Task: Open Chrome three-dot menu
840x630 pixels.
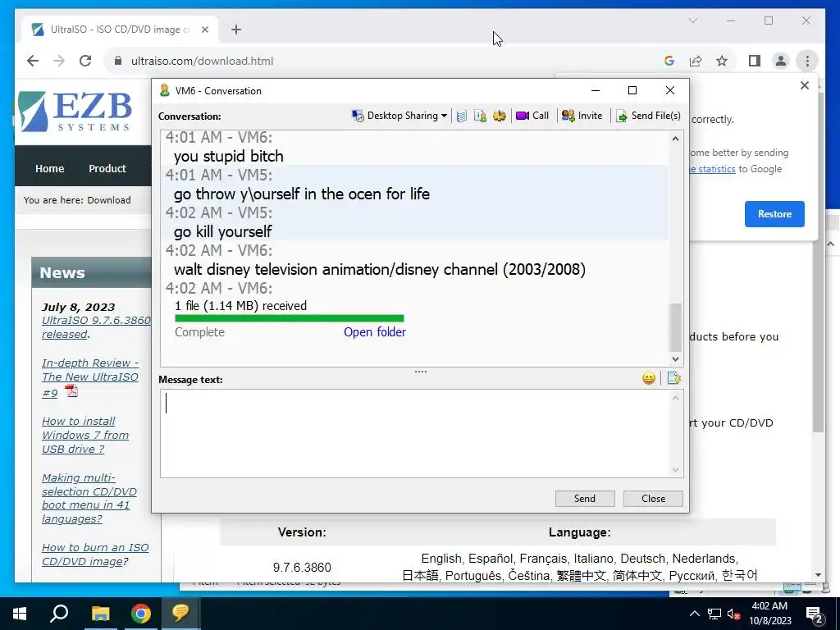Action: [807, 61]
